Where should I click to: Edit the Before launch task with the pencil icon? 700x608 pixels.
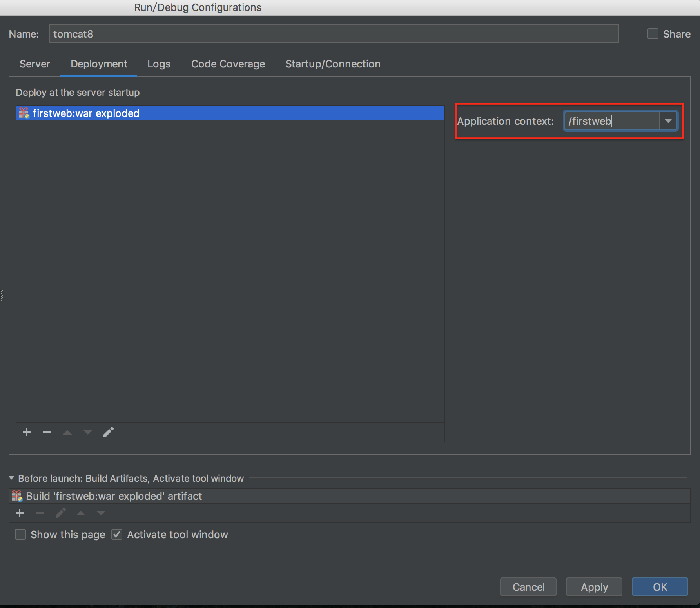60,513
